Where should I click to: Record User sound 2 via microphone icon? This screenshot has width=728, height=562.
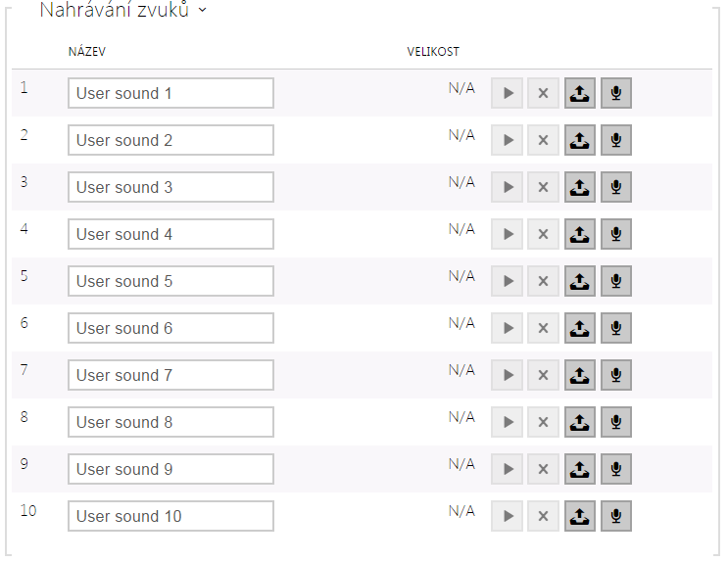(616, 140)
